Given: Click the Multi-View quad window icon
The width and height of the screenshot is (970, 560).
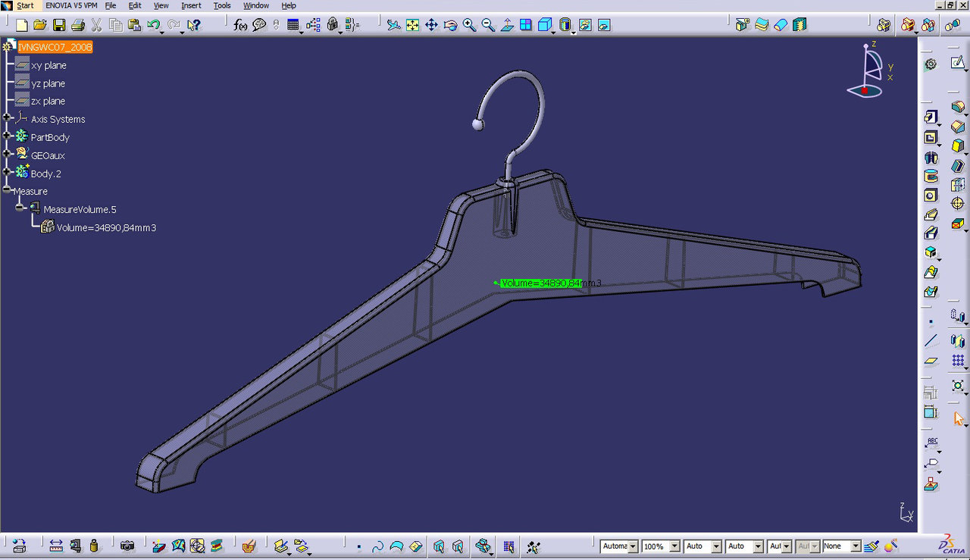Looking at the screenshot, I should pyautogui.click(x=526, y=25).
